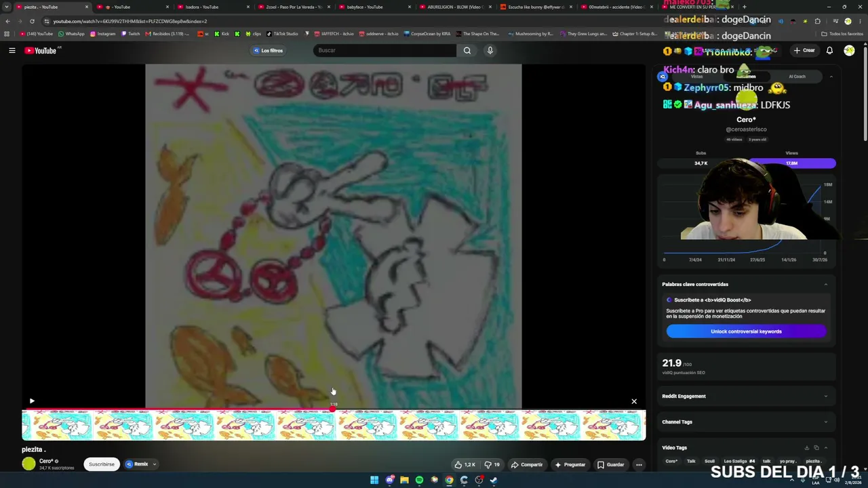Viewport: 868px width, 488px height.
Task: Start voice search with the microphone
Action: 490,50
